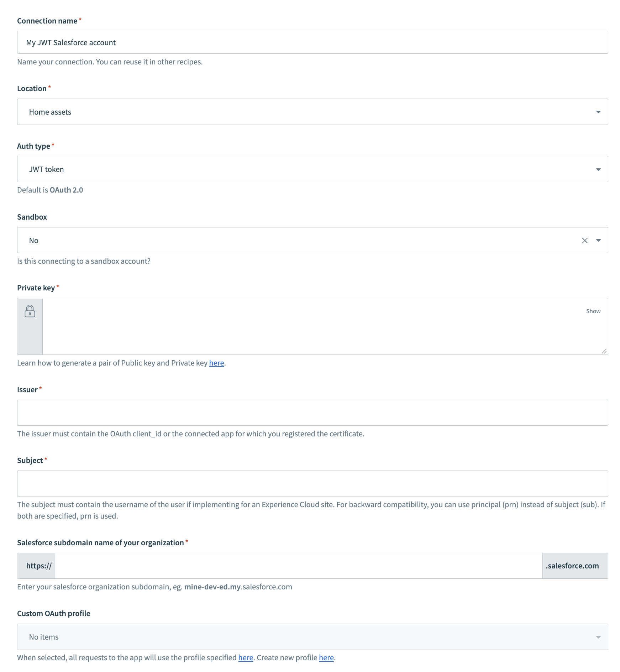This screenshot has height=672, width=620.
Task: Show the hidden Private key value
Action: [x=593, y=311]
